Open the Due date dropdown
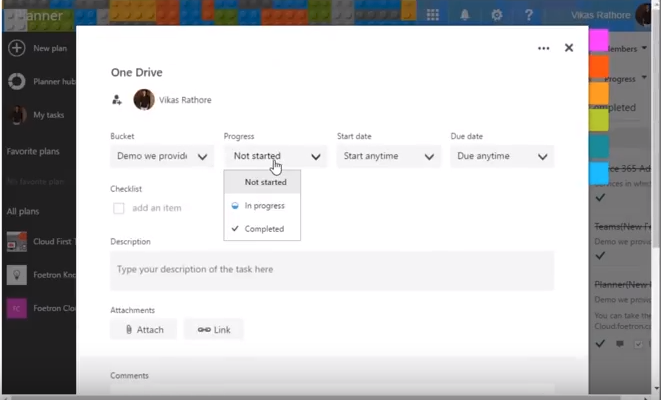 (502, 156)
